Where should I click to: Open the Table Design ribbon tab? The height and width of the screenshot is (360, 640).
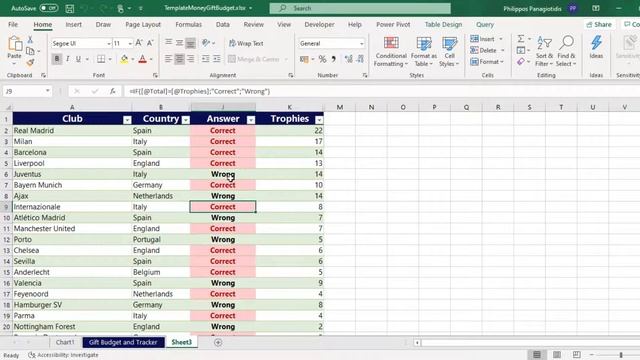click(x=443, y=24)
